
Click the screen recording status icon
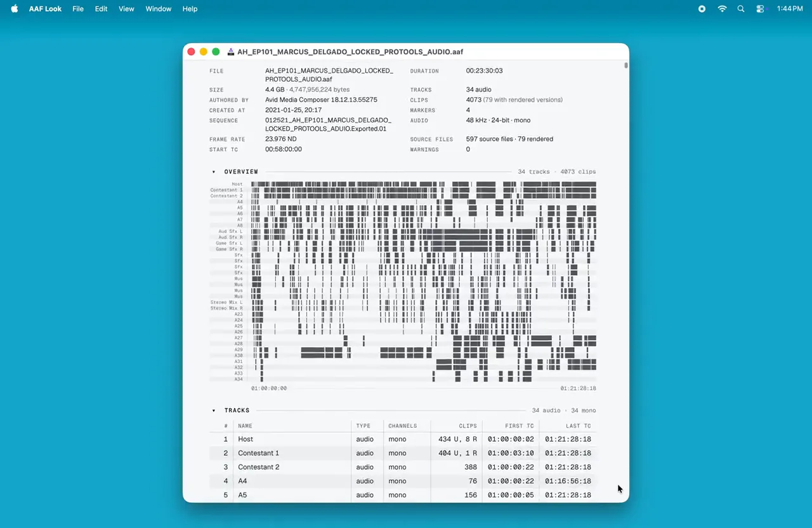[702, 9]
